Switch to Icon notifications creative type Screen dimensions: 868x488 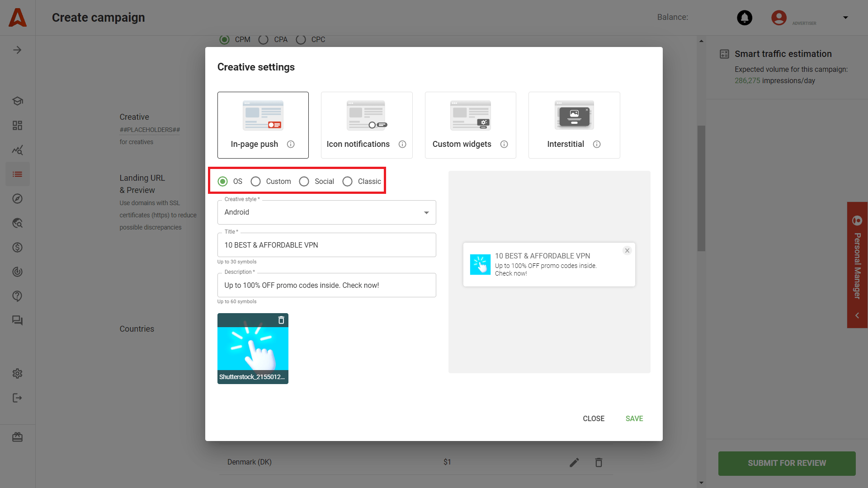(x=366, y=125)
